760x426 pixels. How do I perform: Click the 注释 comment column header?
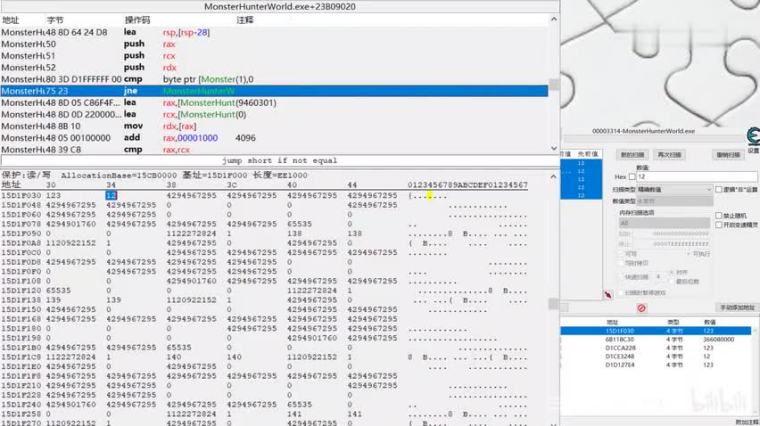pyautogui.click(x=245, y=20)
